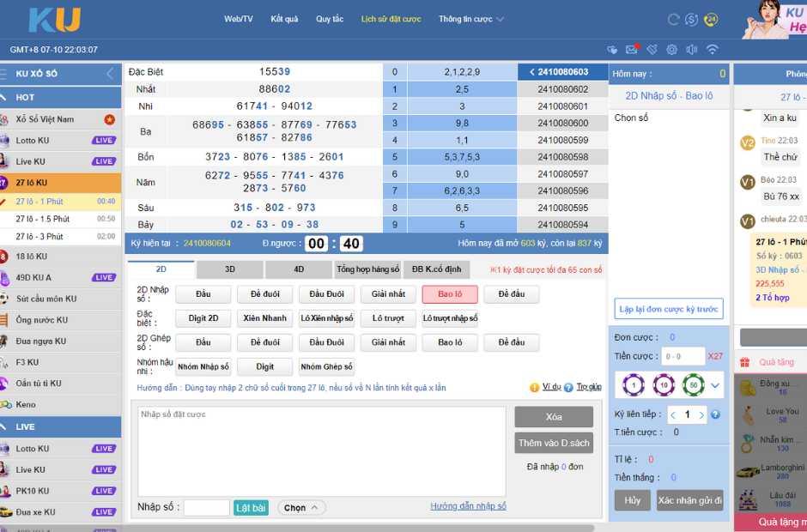Viewport: 807px width, 532px height.
Task: Click the ticket tag icon in status bar
Action: [652, 50]
